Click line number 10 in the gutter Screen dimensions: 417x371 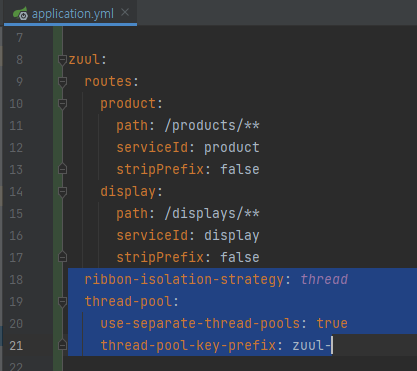[16, 104]
